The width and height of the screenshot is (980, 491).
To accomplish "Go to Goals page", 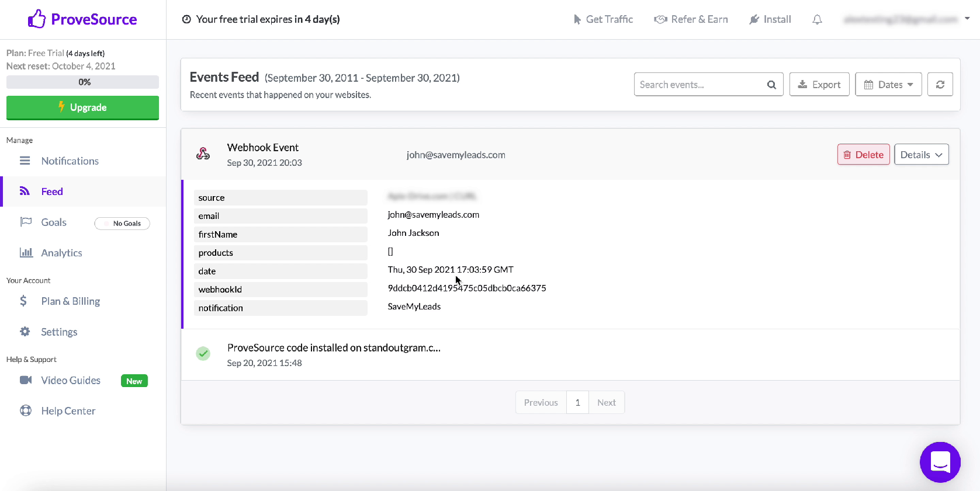I will (x=54, y=222).
